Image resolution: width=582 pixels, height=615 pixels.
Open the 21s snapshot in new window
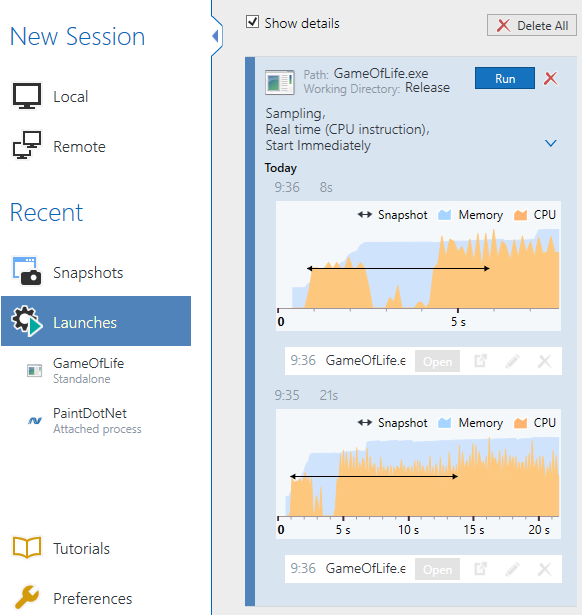[x=480, y=569]
